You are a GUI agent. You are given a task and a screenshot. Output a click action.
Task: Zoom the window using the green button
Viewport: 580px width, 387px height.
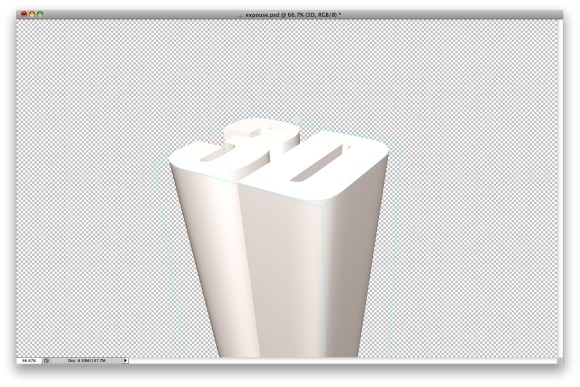[40, 14]
